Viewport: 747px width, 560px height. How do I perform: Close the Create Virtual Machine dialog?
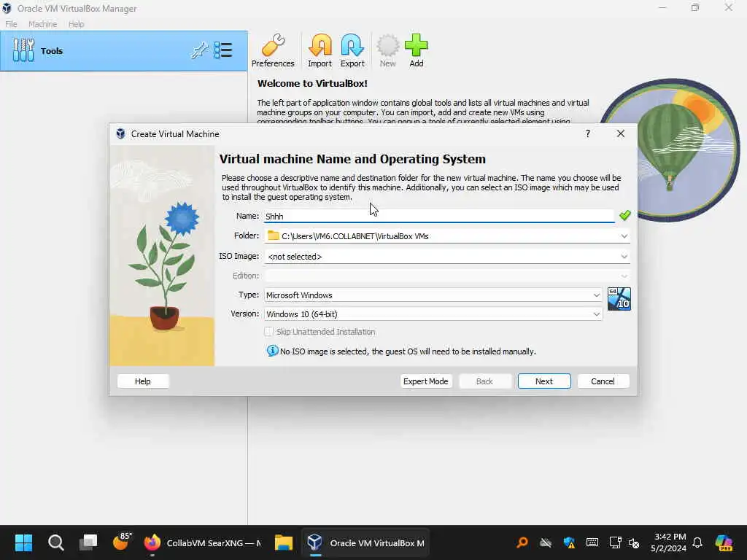(x=620, y=134)
